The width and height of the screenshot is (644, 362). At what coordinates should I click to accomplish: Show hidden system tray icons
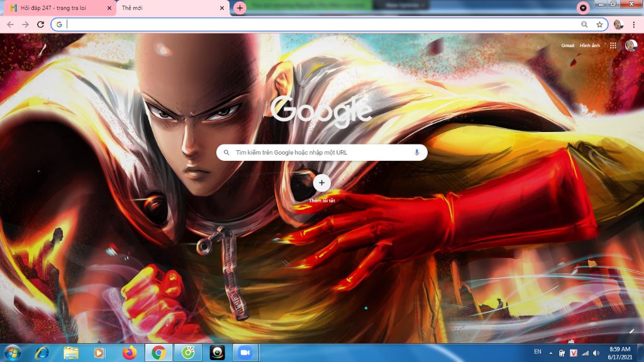pyautogui.click(x=551, y=353)
